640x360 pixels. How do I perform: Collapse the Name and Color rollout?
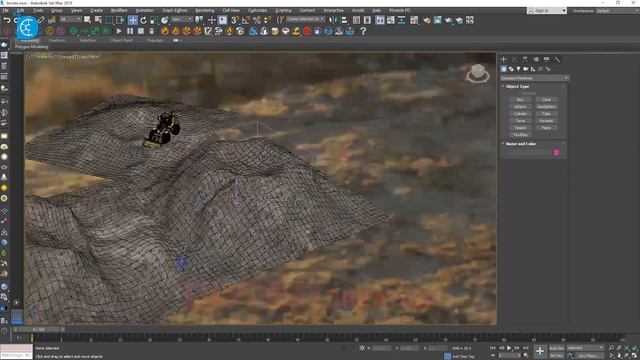(520, 144)
